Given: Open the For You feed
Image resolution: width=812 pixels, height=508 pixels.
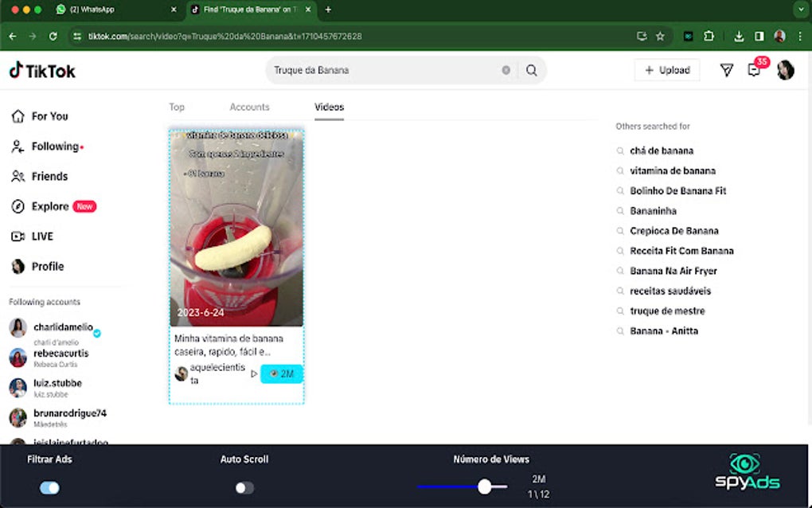Looking at the screenshot, I should 40,116.
